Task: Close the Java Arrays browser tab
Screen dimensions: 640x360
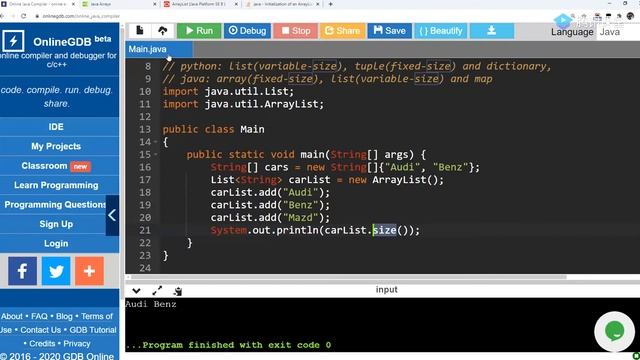Action: 155,4
